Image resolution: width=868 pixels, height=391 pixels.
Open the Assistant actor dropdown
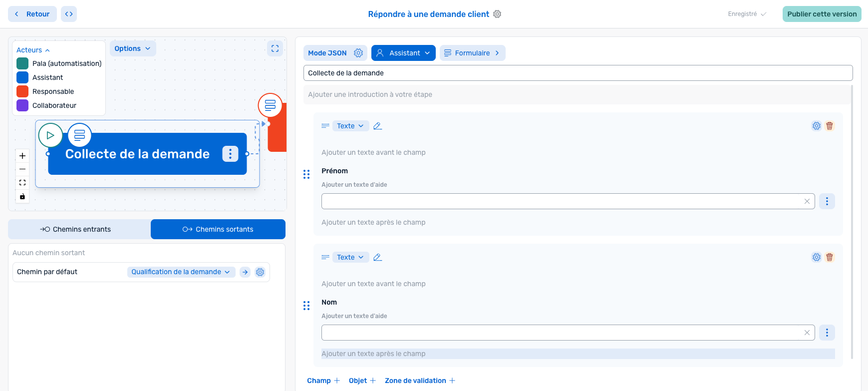coord(403,53)
